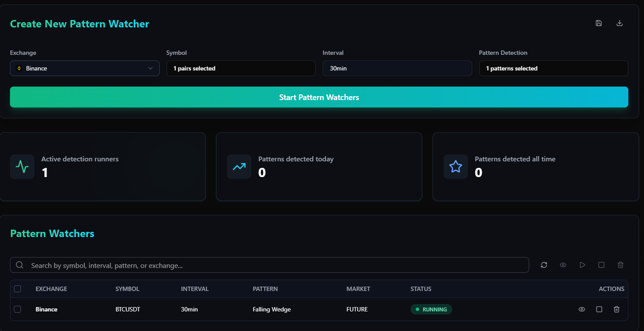This screenshot has width=644, height=331.
Task: Refresh the Pattern Watchers list
Action: pos(544,265)
